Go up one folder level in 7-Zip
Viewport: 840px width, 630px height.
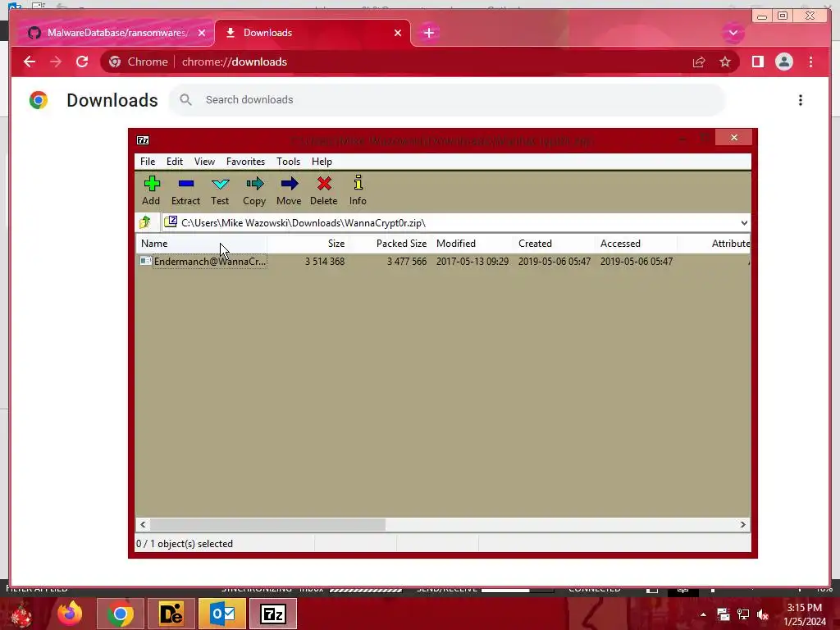coord(144,222)
